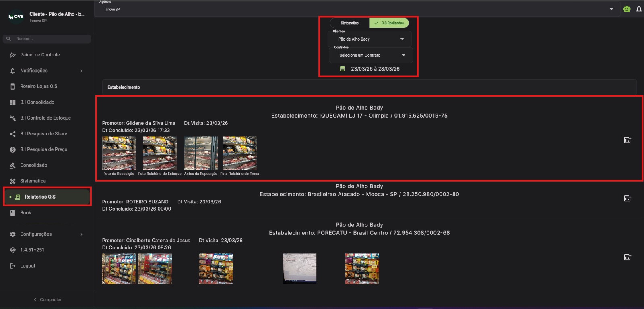Switch to the Sistematica toggle option
644x309 pixels.
pyautogui.click(x=349, y=23)
